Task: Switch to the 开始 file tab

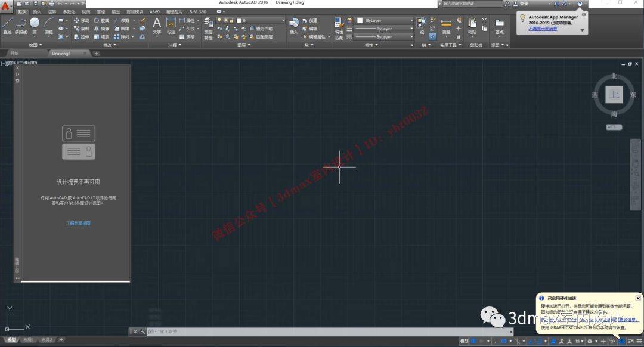Action: coord(15,53)
